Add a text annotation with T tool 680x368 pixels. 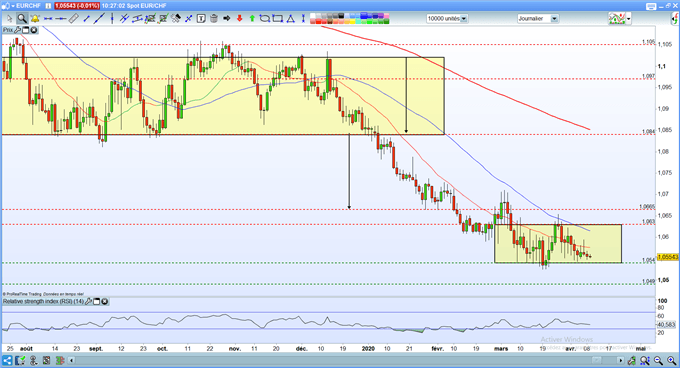pos(201,19)
